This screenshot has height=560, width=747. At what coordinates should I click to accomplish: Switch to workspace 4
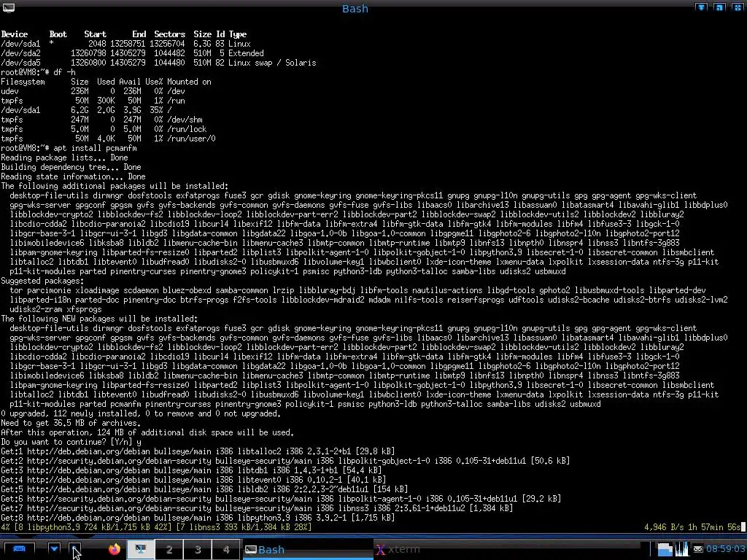tap(226, 549)
